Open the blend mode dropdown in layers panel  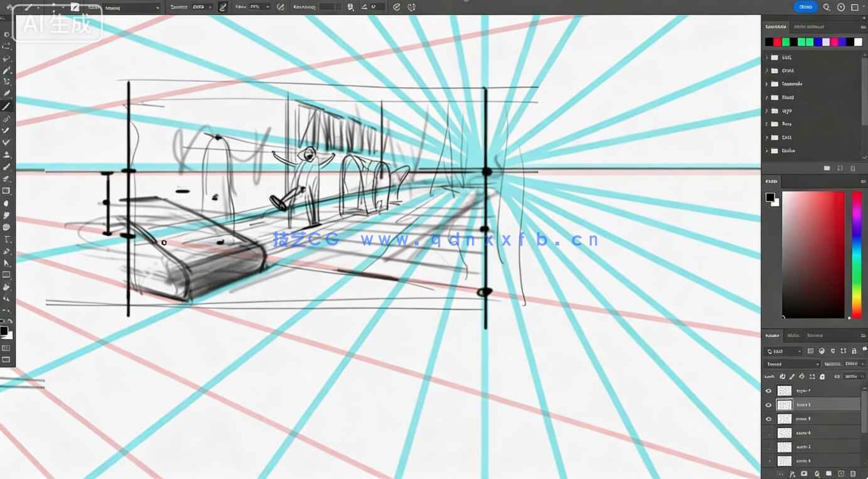[x=792, y=364]
